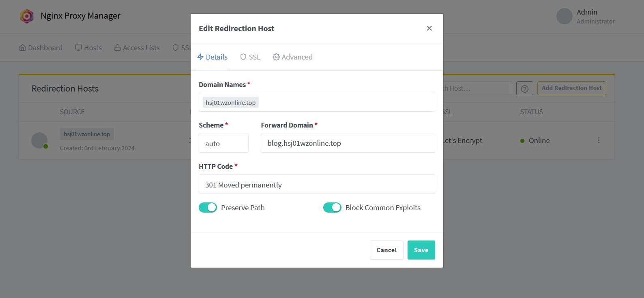Switch to the Advanced tab
Screen dimensions: 644x298
293,57
